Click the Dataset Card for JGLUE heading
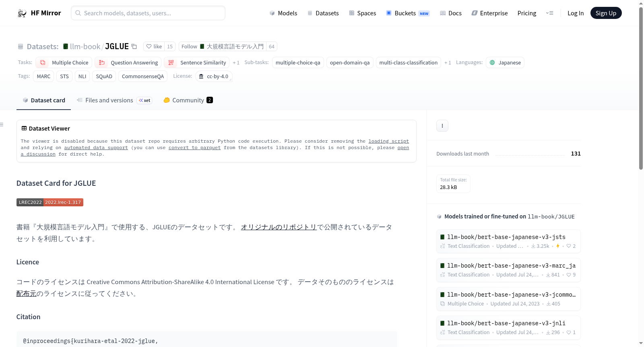This screenshot has height=347, width=644. pos(56,183)
